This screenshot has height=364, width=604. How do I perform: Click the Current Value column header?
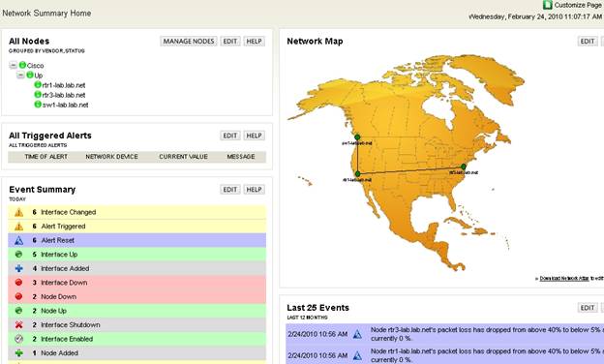click(183, 157)
